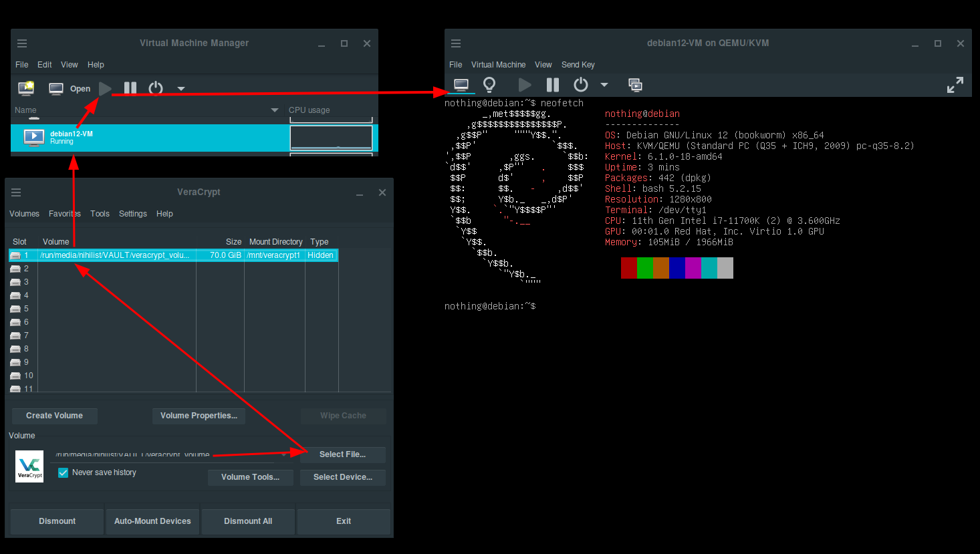The height and width of the screenshot is (554, 980).
Task: Toggle the Never save history checkbox
Action: [64, 472]
